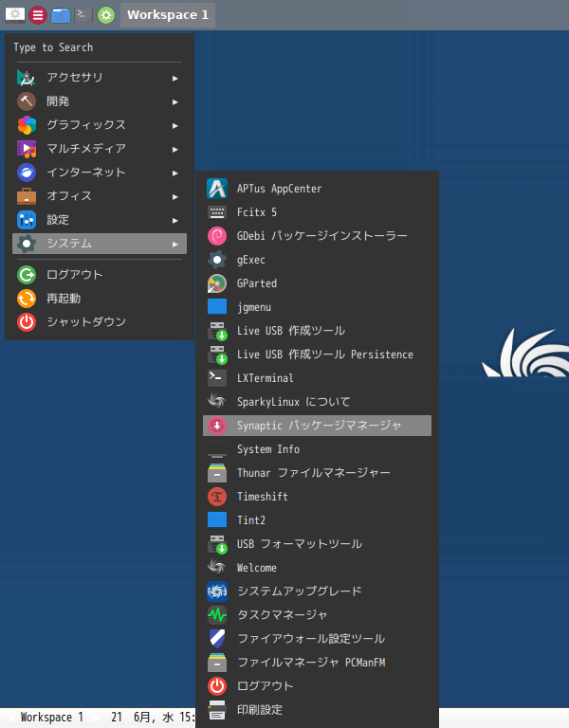Viewport: 569px width, 728px height.
Task: Click Workspace 1 label in bottom panel
Action: tap(51, 718)
